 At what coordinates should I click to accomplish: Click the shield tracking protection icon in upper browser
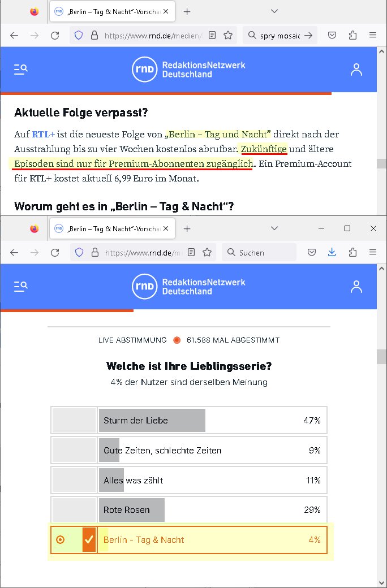tap(79, 35)
